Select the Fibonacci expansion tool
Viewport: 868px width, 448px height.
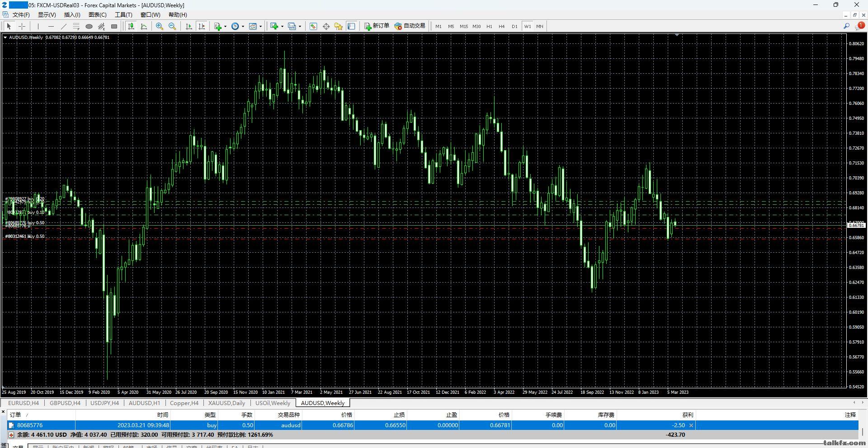click(x=102, y=26)
